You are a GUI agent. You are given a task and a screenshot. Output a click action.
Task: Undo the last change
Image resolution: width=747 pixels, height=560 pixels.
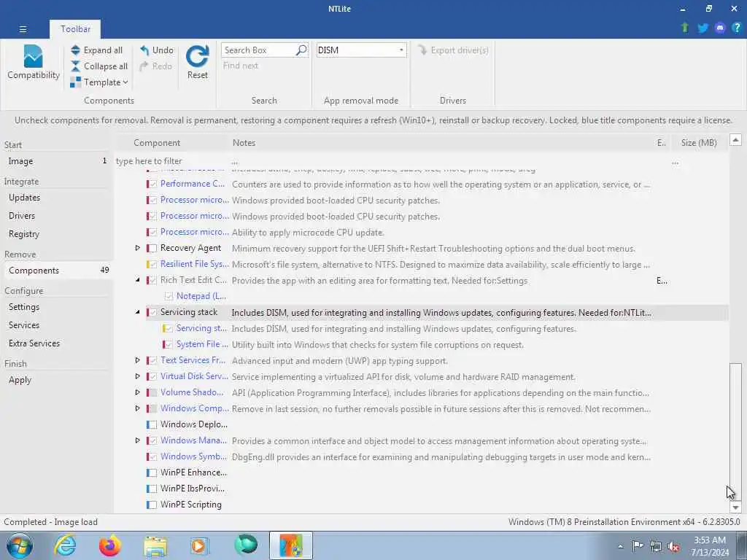pos(157,50)
